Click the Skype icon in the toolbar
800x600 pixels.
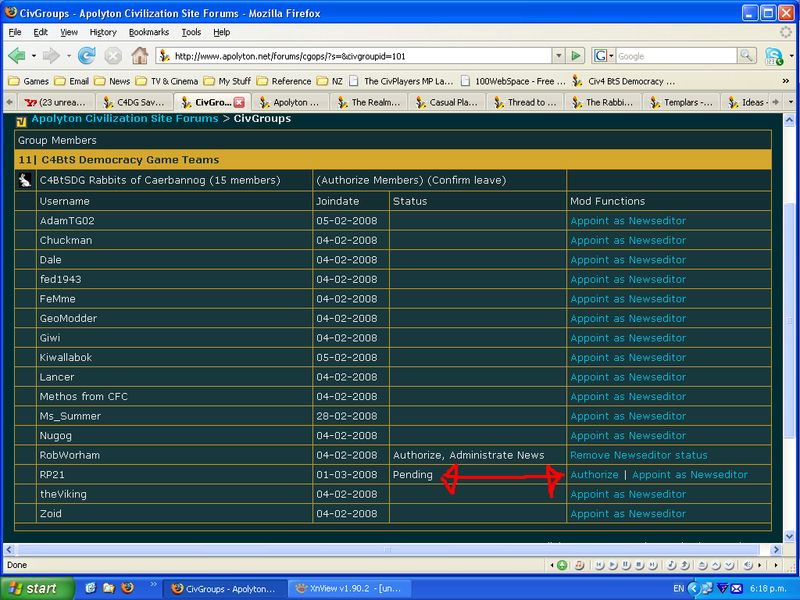coord(773,56)
